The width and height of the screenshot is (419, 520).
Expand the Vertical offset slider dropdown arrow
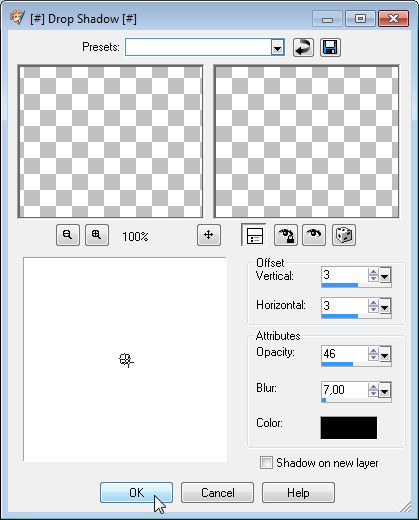385,276
